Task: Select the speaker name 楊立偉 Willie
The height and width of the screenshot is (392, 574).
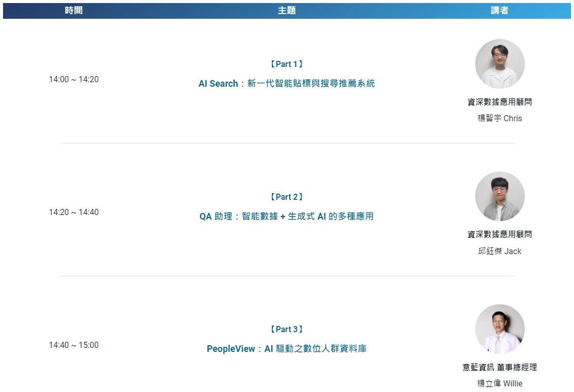Action: coord(499,383)
